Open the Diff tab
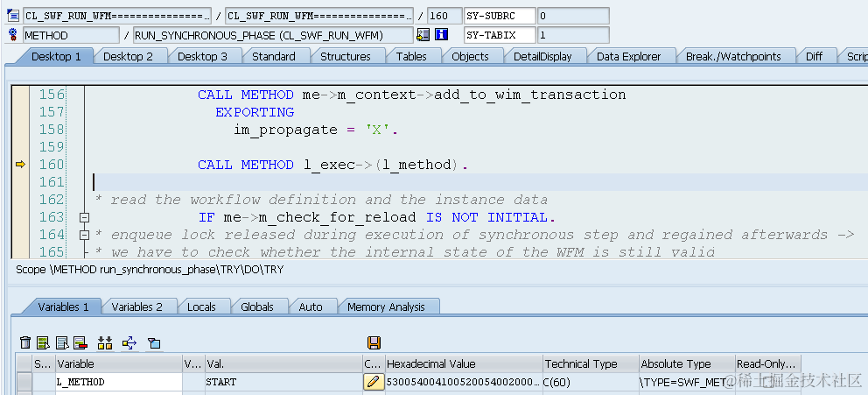Image resolution: width=868 pixels, height=395 pixels. pos(814,56)
